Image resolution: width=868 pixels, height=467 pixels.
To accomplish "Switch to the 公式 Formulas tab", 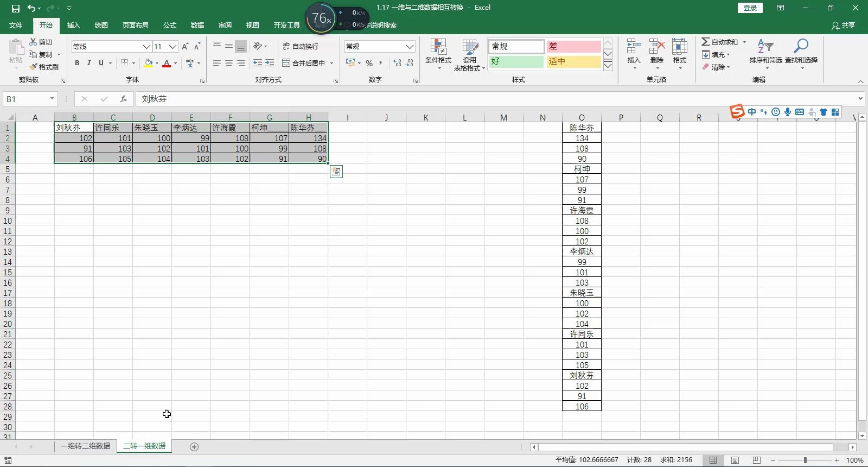I will pos(170,26).
